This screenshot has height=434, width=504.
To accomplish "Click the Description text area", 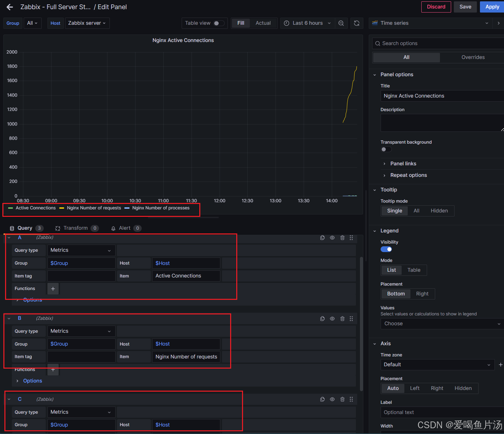I will (442, 123).
